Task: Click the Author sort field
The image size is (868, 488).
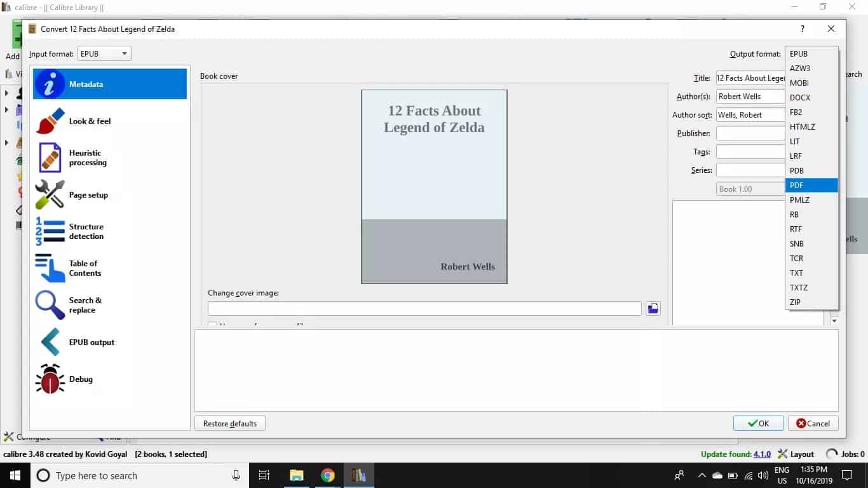Action: (x=750, y=115)
